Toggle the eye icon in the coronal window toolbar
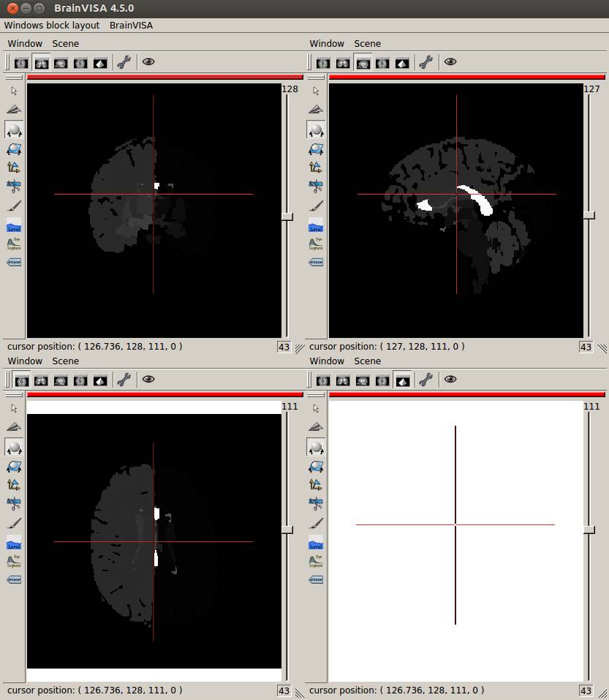Screen dimensions: 609x700 coord(148,62)
